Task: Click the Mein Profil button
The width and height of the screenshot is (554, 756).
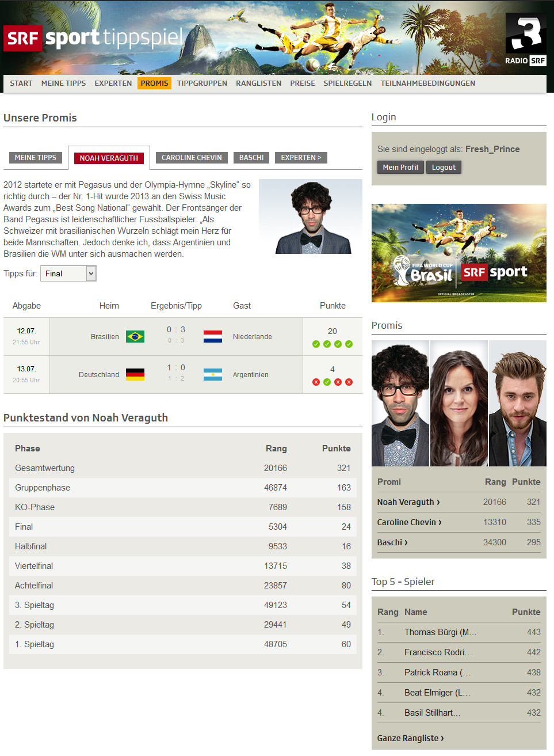Action: click(400, 167)
